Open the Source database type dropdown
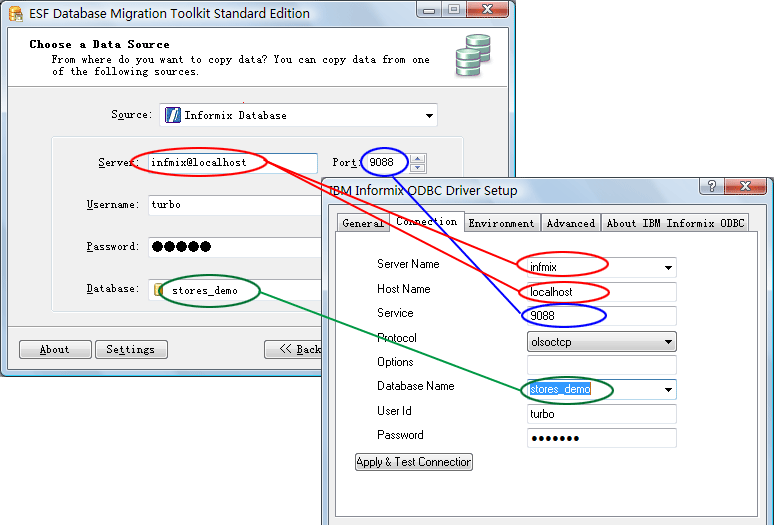Viewport: 774px width, 525px height. (429, 116)
